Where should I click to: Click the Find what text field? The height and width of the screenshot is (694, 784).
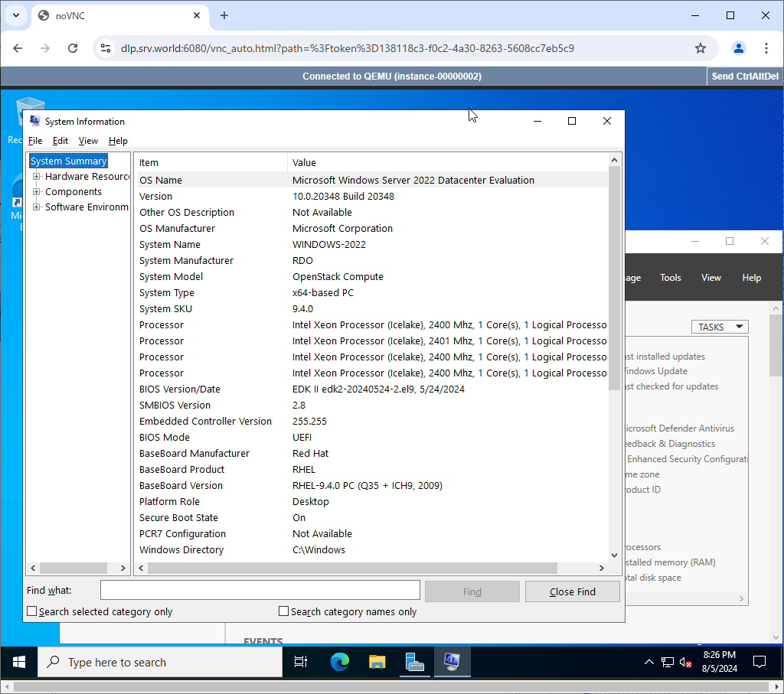pos(260,590)
